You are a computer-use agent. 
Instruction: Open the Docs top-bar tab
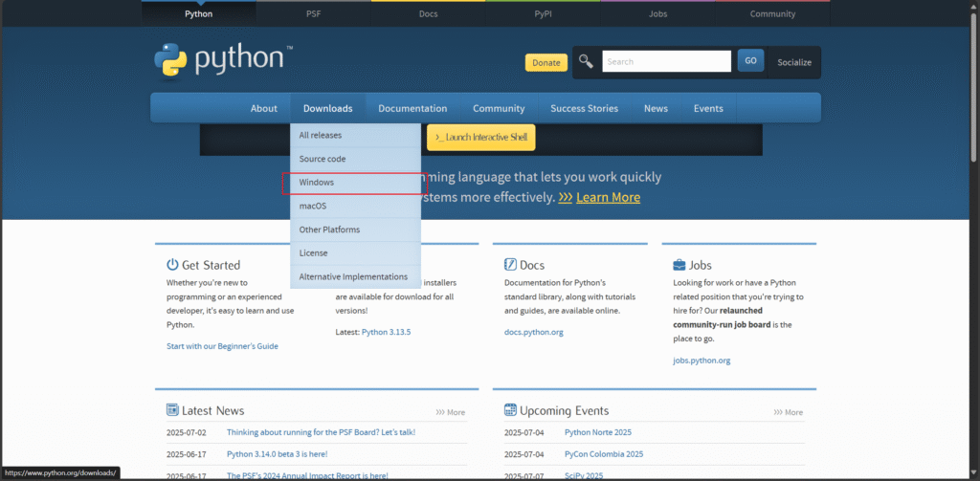pyautogui.click(x=428, y=13)
